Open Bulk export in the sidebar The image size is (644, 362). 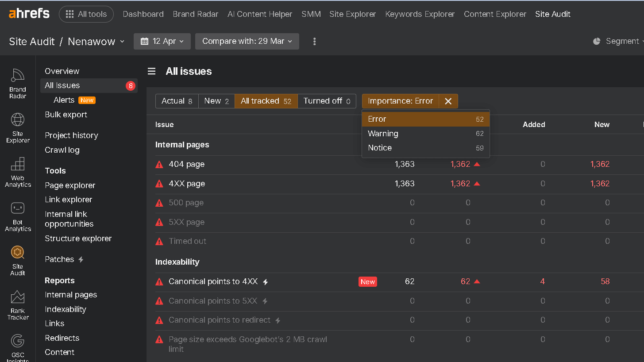66,115
